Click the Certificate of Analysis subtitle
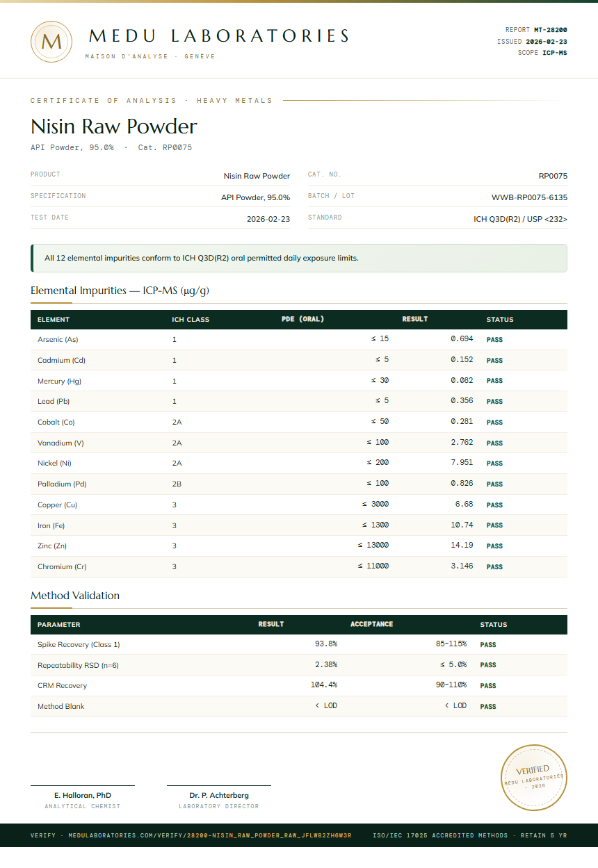Image resolution: width=598 pixels, height=868 pixels. click(x=152, y=101)
